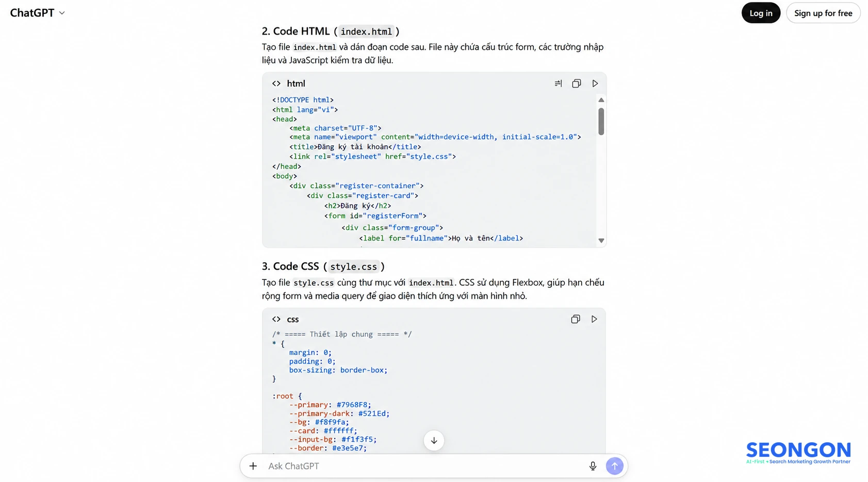868x482 pixels.
Task: Toggle word wrap in html code block
Action: coord(558,84)
